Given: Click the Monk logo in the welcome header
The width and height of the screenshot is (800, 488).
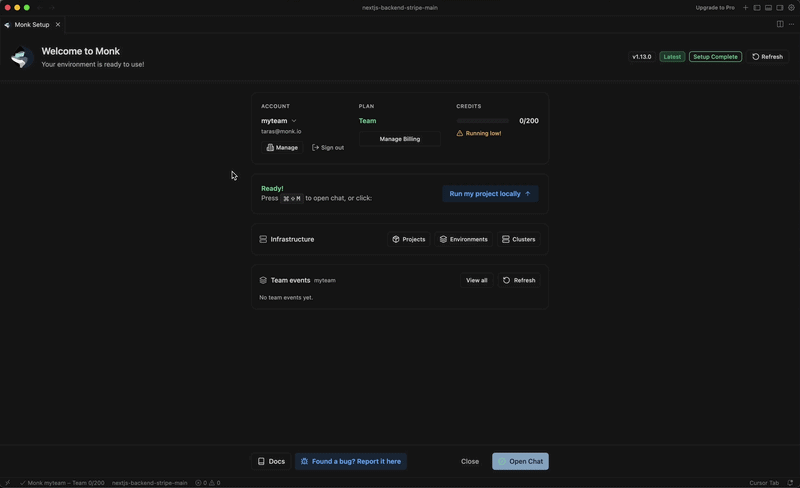Looking at the screenshot, I should (20, 57).
